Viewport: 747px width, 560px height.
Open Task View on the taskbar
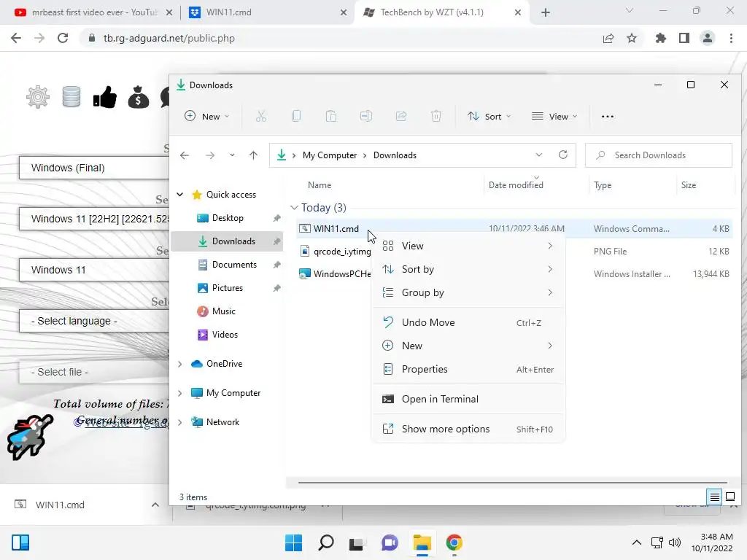coord(356,542)
